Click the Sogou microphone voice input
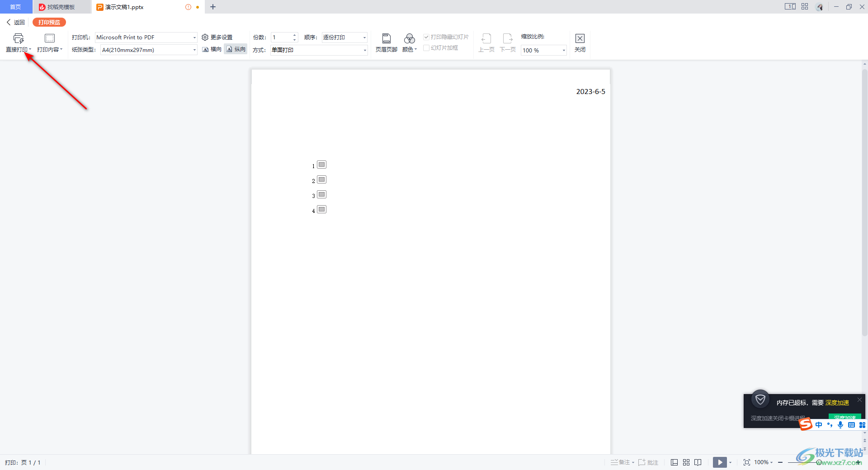The image size is (868, 470). pyautogui.click(x=840, y=425)
